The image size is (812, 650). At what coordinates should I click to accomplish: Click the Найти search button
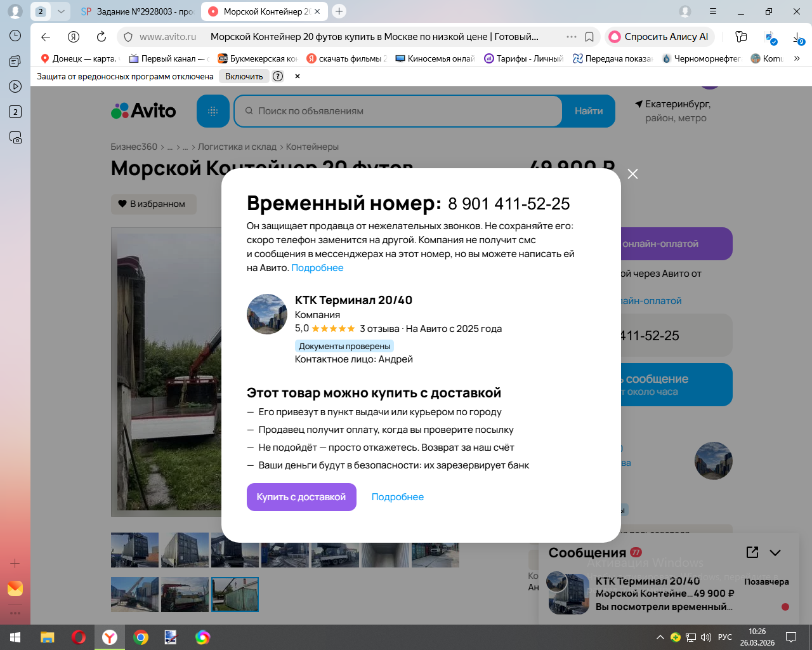pos(589,111)
